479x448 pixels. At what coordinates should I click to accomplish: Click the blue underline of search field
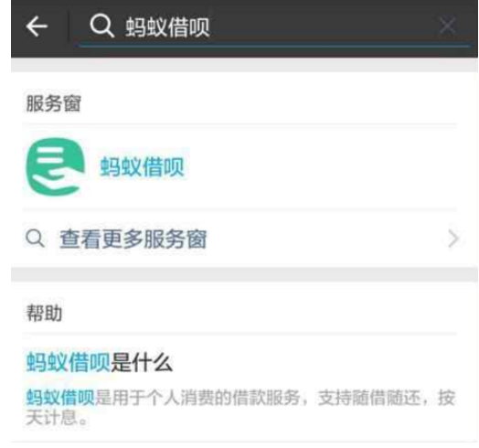274,46
